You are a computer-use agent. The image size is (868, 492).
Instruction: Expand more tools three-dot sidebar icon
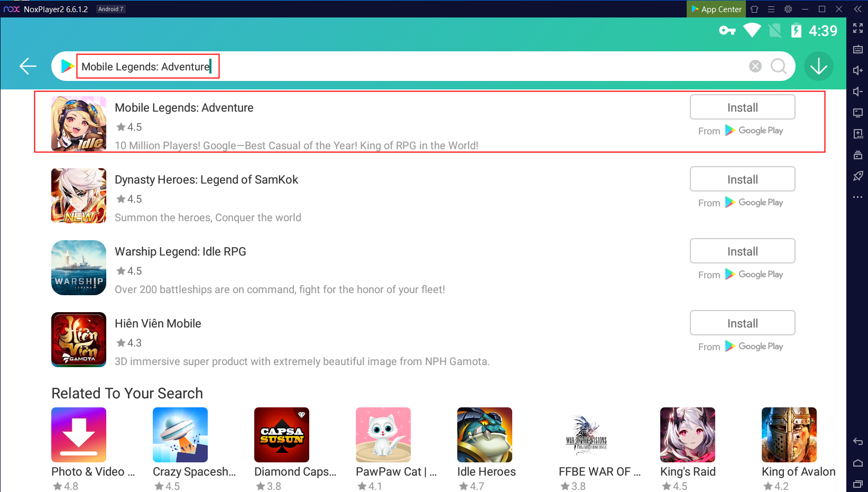pyautogui.click(x=857, y=197)
